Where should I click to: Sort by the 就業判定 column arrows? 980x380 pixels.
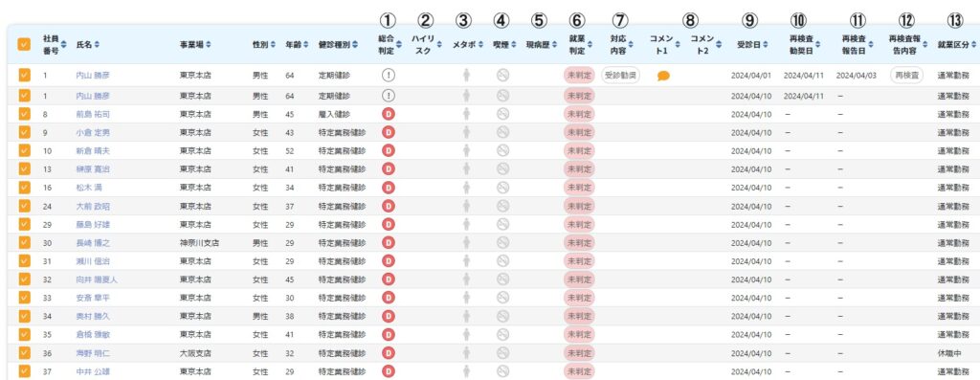590,44
